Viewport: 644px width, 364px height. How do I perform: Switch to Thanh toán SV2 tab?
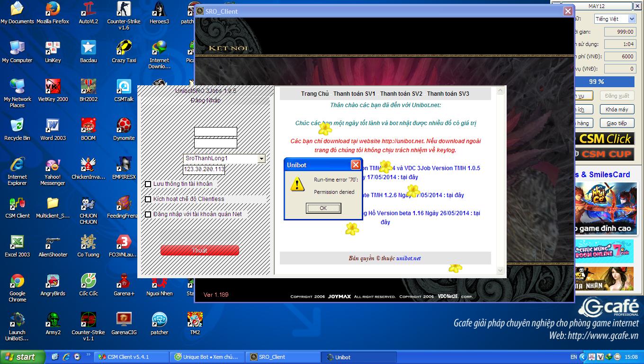tap(401, 94)
